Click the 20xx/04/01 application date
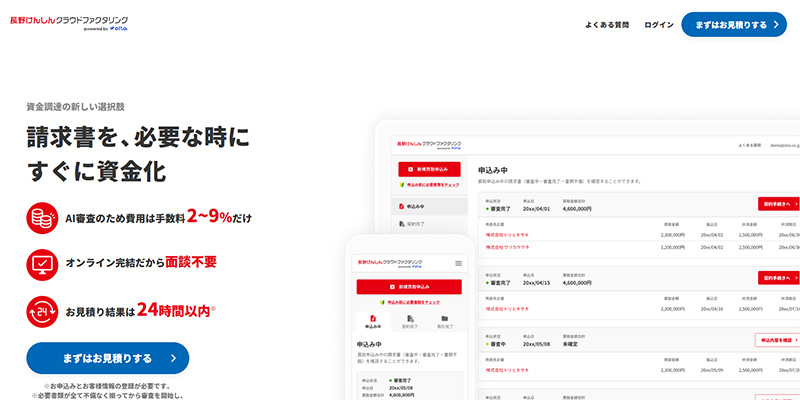This screenshot has height=400, width=800. click(x=537, y=209)
